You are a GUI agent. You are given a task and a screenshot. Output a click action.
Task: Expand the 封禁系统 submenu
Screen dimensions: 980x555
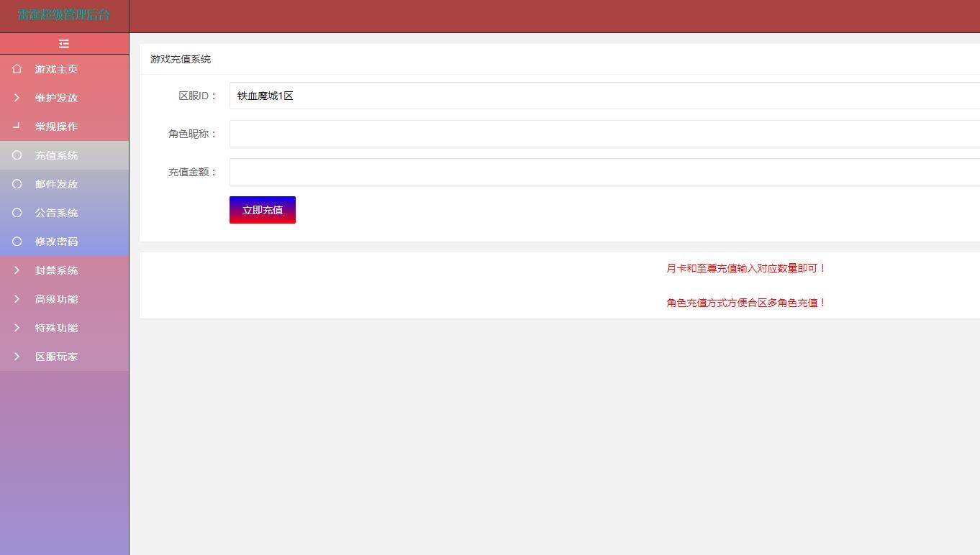tap(56, 270)
